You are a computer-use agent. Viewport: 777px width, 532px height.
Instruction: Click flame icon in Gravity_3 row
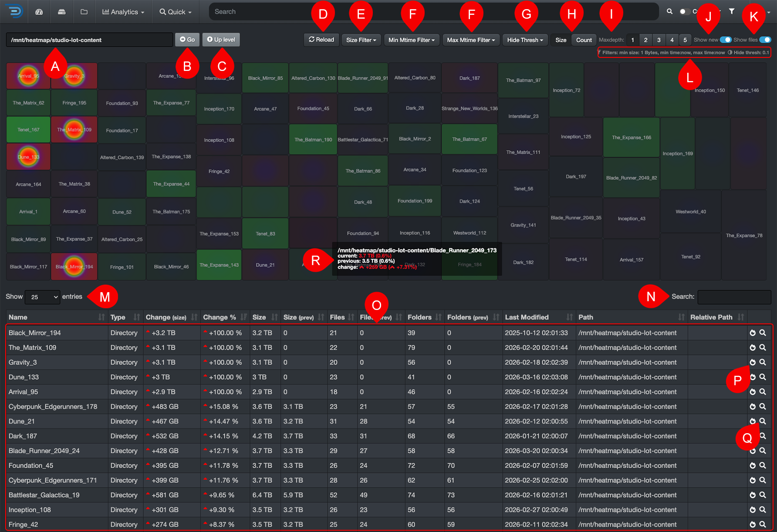[753, 362]
